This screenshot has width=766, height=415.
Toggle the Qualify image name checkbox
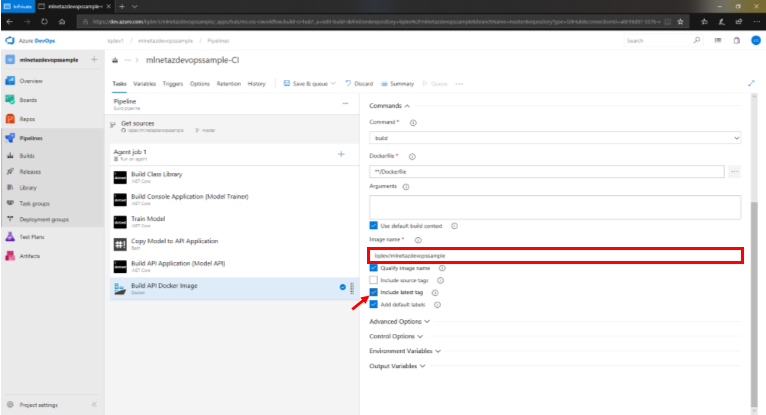(374, 268)
